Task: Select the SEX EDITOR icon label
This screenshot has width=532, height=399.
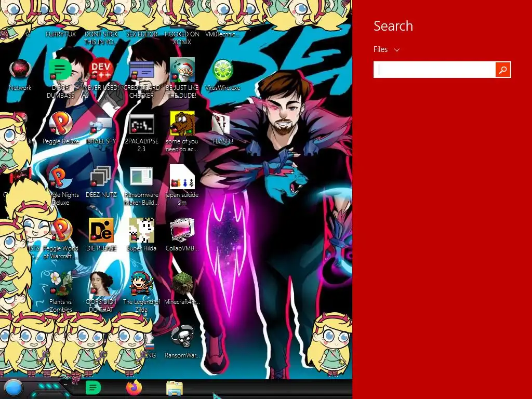Action: click(141, 34)
